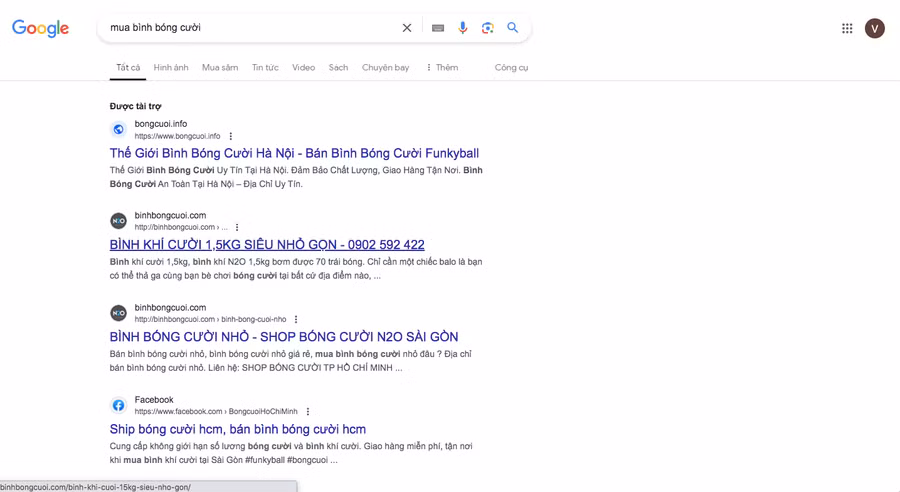Expand the Thêm menu

click(x=442, y=68)
